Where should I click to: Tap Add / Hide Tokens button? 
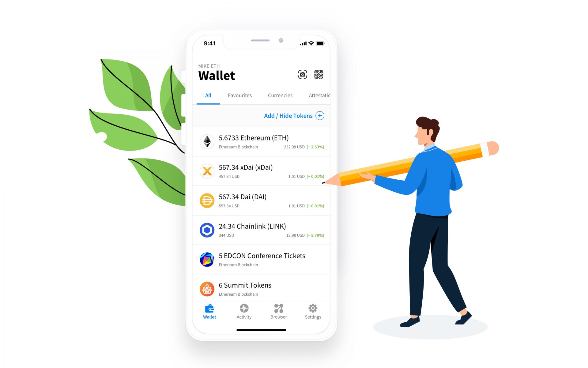pos(294,115)
